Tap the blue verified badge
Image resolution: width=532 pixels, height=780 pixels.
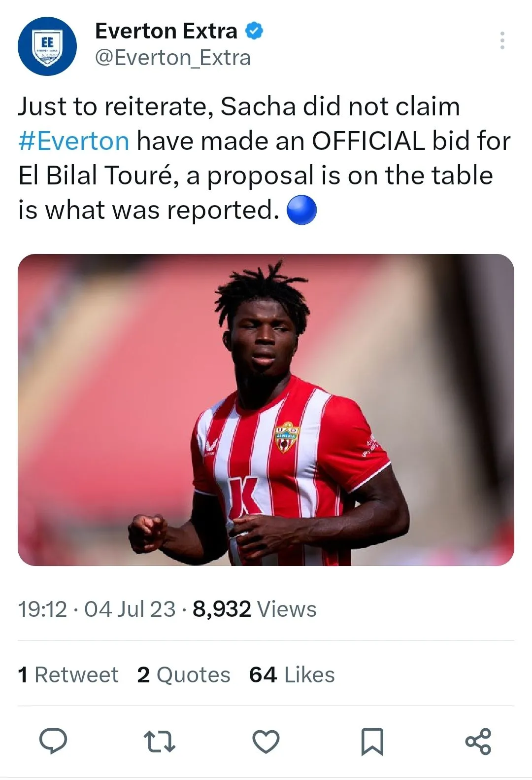[x=254, y=31]
